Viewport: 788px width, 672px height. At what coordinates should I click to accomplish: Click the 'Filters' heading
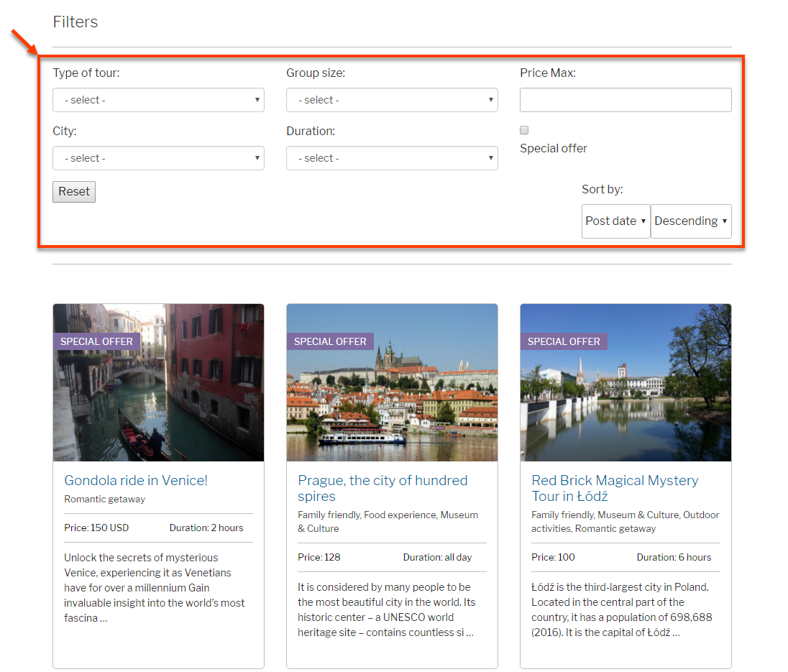click(x=75, y=22)
